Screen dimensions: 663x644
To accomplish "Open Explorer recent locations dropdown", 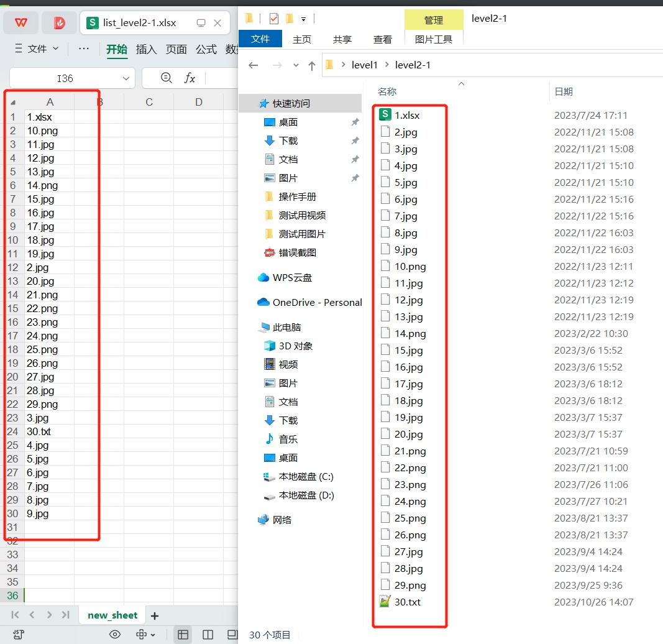I will pos(296,65).
